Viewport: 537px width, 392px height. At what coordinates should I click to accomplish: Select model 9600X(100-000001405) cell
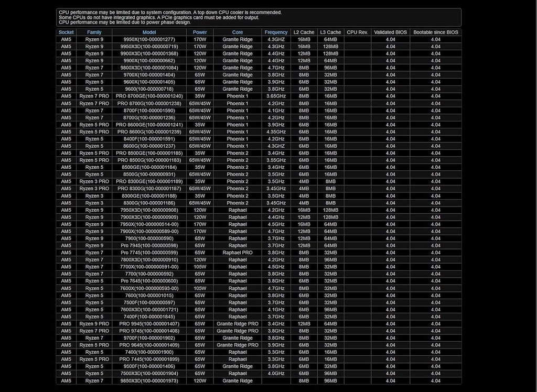[x=149, y=82]
